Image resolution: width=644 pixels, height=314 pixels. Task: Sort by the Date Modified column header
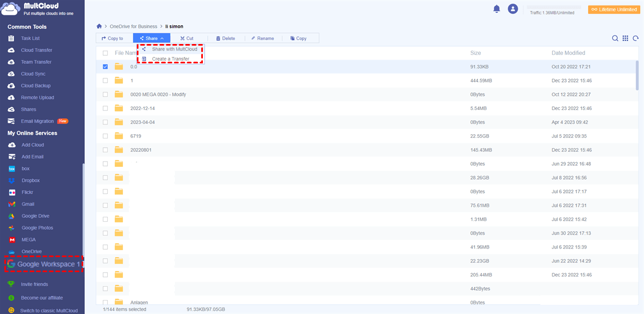tap(568, 53)
